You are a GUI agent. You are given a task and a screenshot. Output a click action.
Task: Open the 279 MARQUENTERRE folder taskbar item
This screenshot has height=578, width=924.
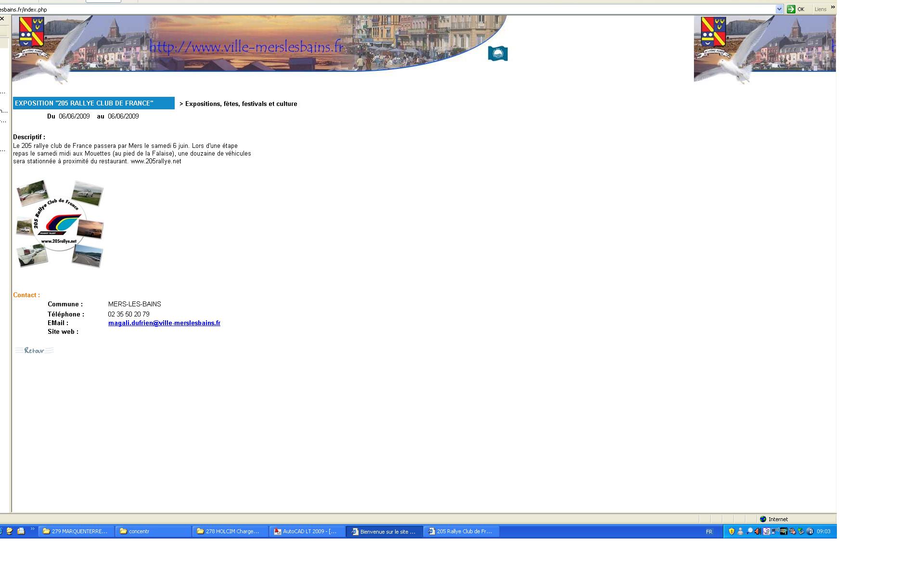[x=76, y=531]
